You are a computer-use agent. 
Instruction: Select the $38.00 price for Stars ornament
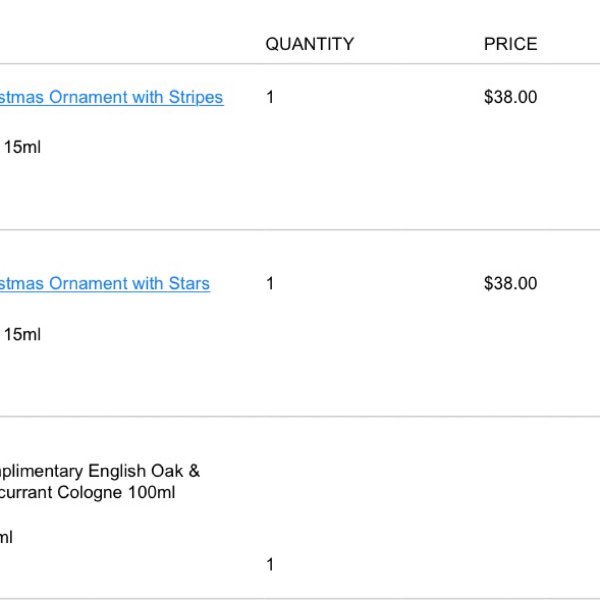[510, 284]
